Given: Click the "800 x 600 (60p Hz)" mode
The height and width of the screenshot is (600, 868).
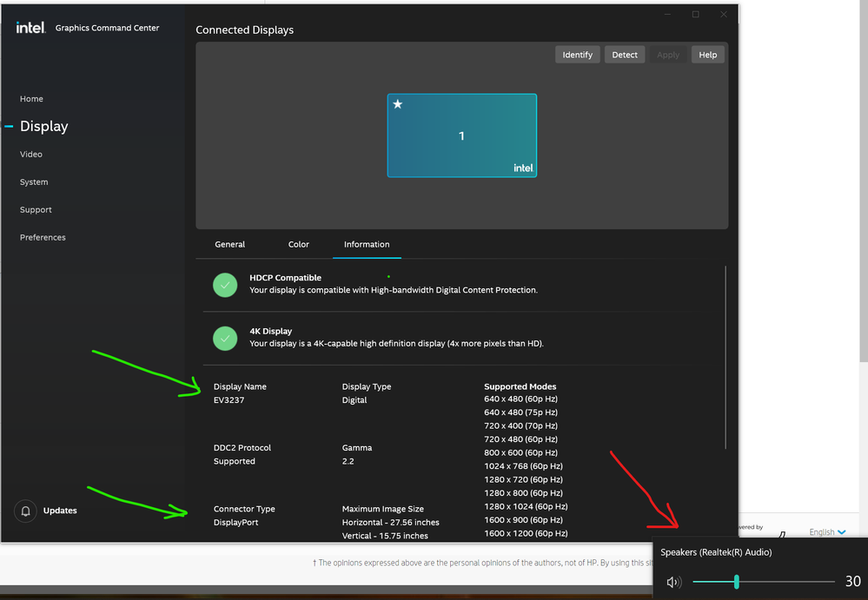Looking at the screenshot, I should (x=521, y=452).
